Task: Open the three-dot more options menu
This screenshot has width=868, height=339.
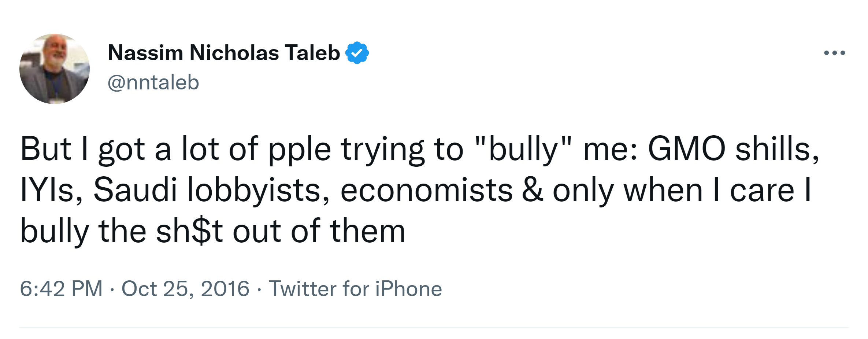Action: pos(834,53)
